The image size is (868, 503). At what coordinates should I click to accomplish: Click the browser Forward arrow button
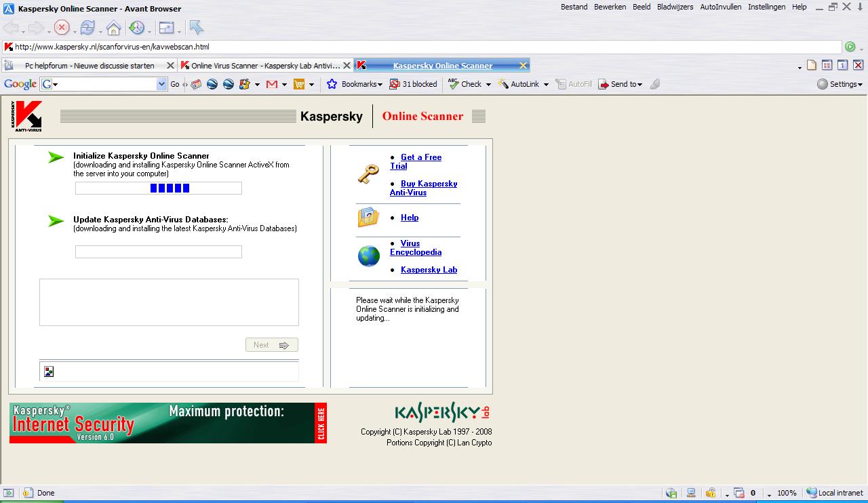pyautogui.click(x=36, y=28)
